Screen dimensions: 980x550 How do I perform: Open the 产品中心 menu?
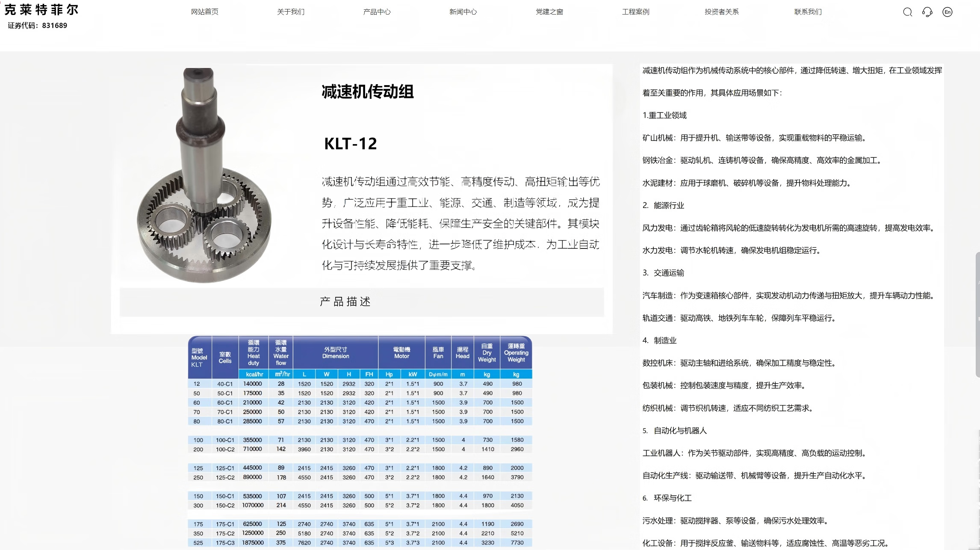point(377,12)
